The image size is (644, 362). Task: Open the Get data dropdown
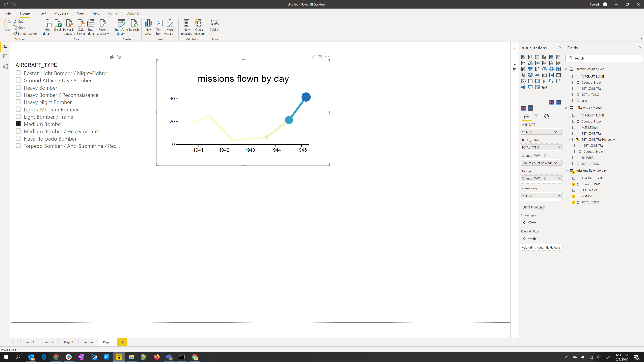click(47, 27)
